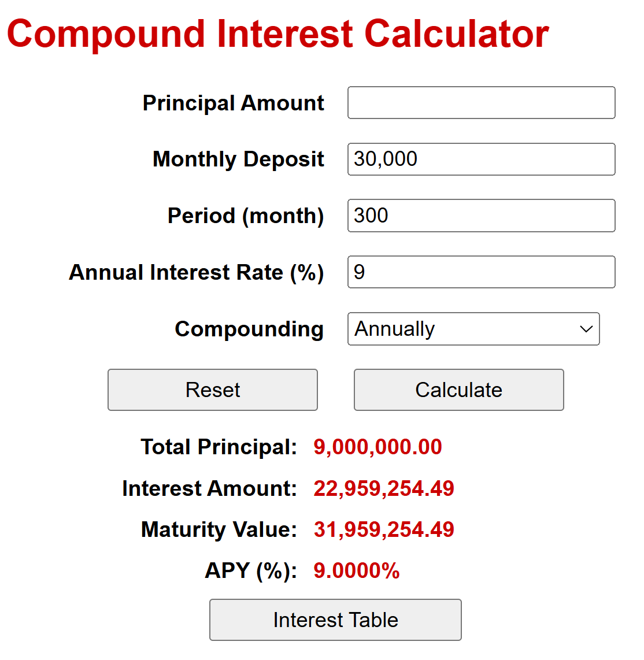The image size is (644, 660).
Task: Select the Interest Amount result 22,959,254.49
Action: 384,489
